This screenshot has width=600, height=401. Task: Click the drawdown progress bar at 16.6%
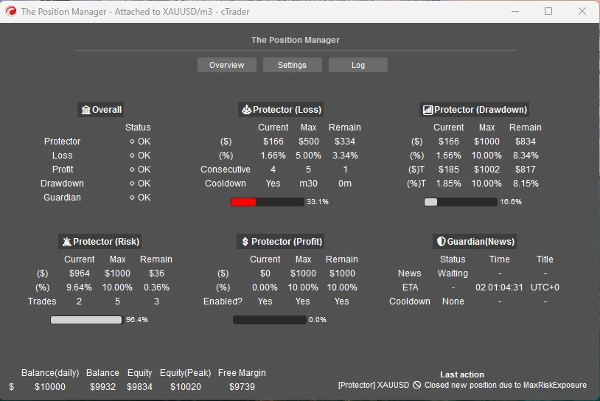point(461,202)
